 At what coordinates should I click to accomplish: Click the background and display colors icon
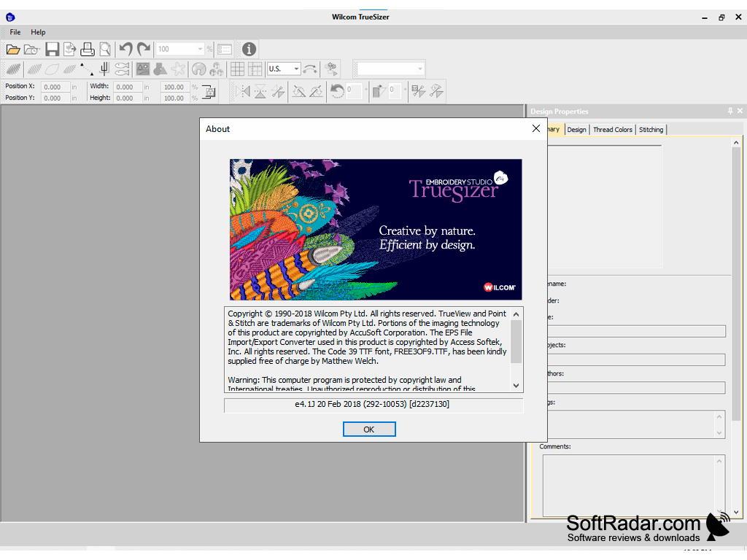pyautogui.click(x=216, y=69)
